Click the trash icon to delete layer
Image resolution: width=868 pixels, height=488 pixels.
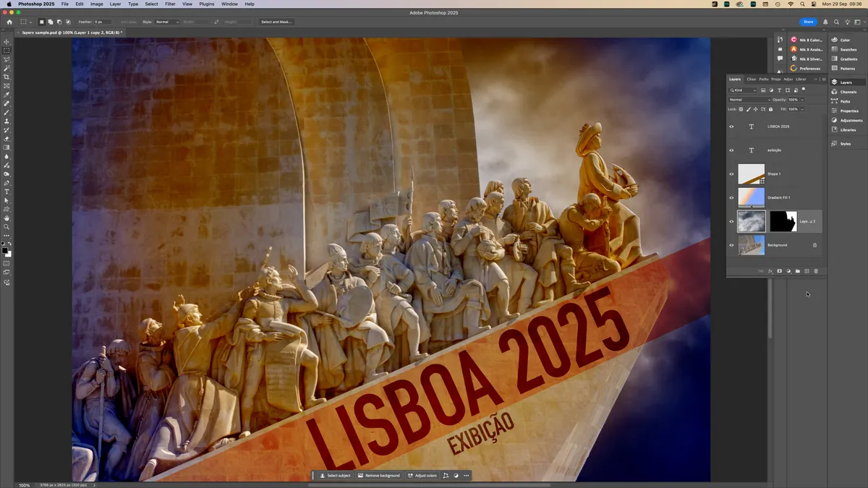click(816, 271)
